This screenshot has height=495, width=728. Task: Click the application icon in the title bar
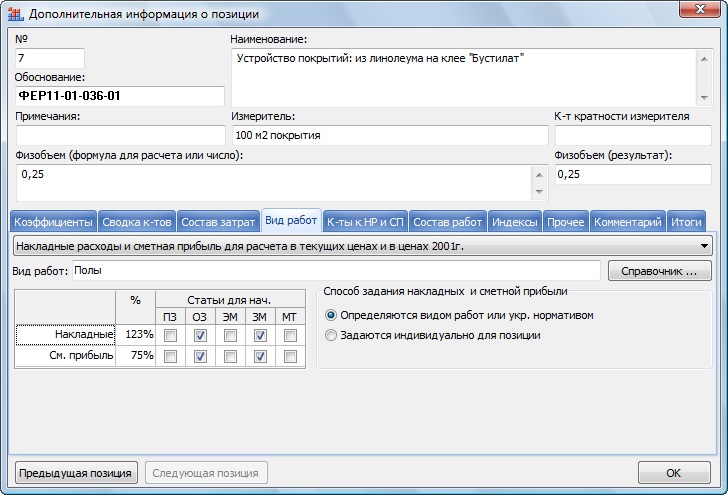15,14
